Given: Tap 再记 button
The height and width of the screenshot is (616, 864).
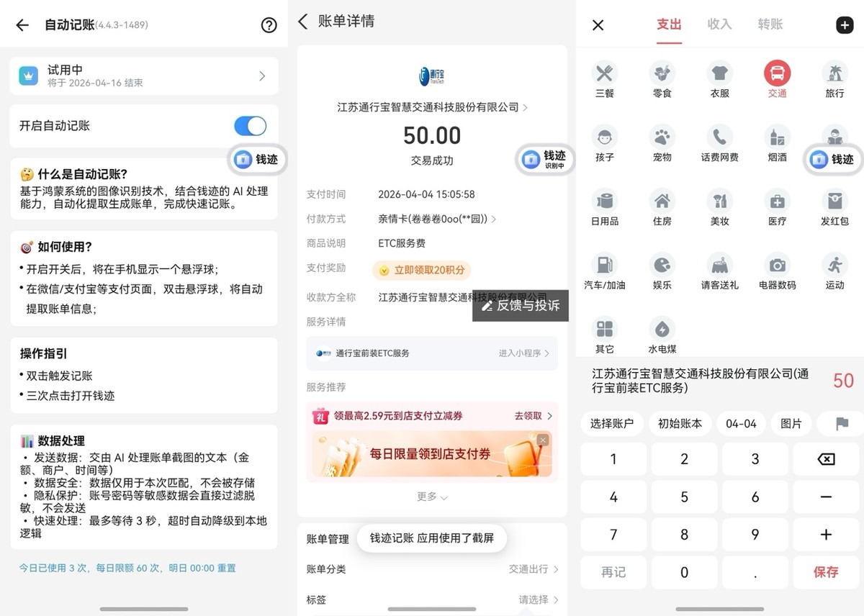Looking at the screenshot, I should [613, 572].
